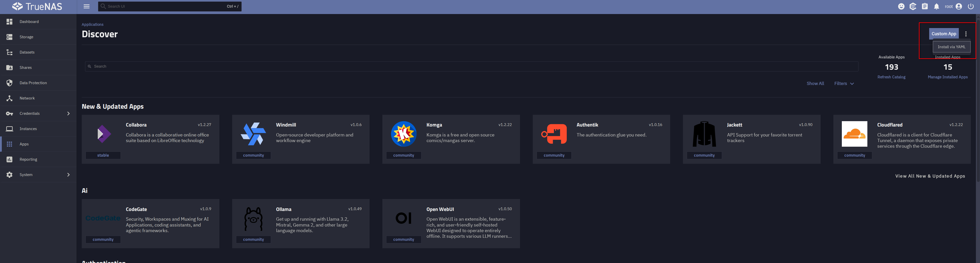The height and width of the screenshot is (263, 980).
Task: Open Data Protection page
Action: 38,83
